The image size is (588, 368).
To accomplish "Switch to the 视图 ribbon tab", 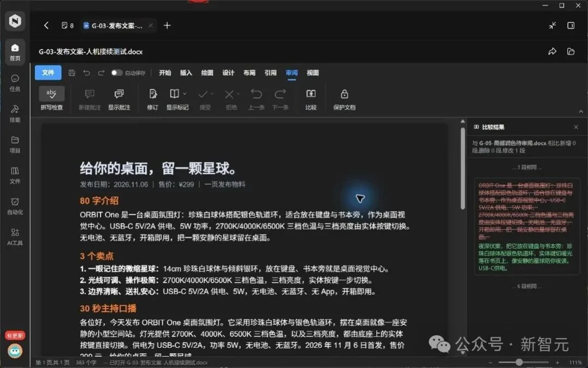I will 313,73.
